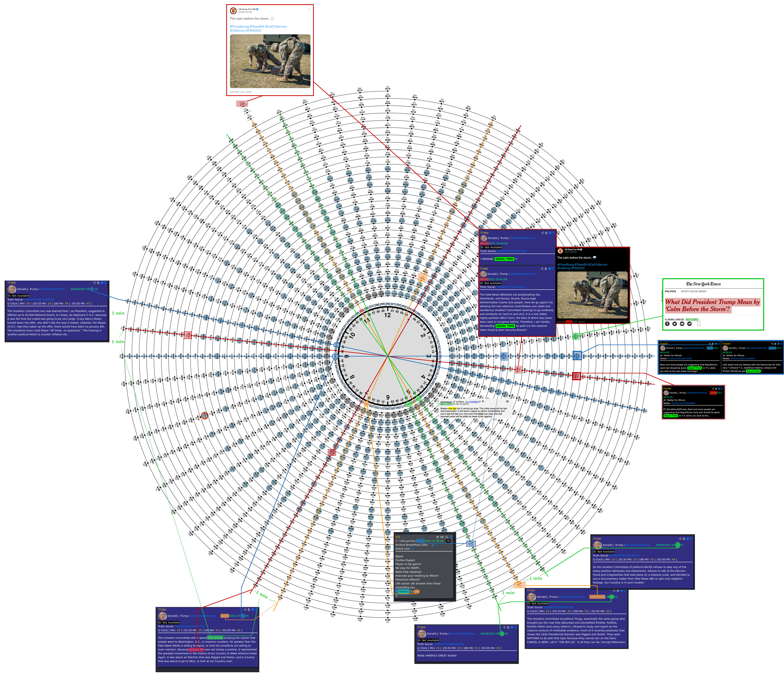Click the share arrow icon in NYT article

pos(689,324)
